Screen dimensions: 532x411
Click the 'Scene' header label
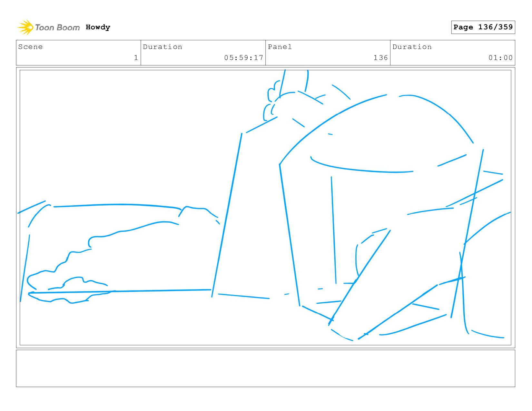(x=30, y=47)
